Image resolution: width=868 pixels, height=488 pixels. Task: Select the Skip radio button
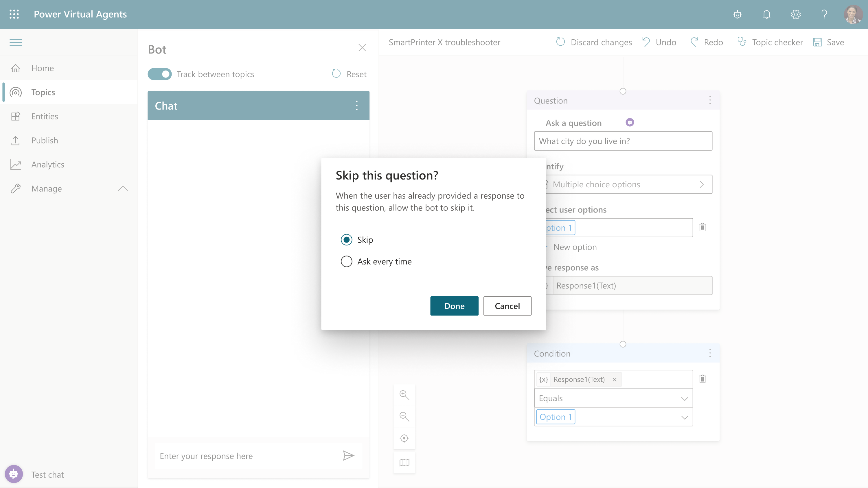346,239
